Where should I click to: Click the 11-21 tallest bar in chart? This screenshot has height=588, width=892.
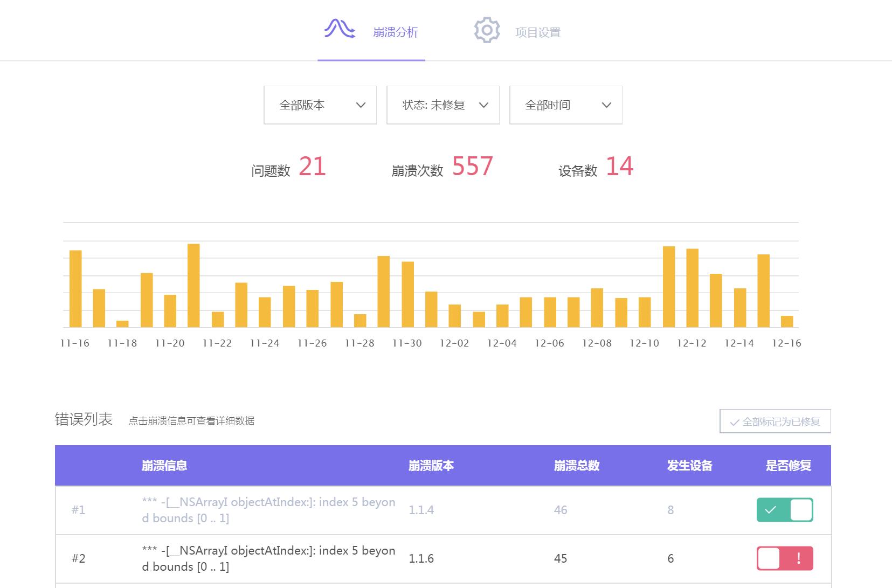tap(193, 286)
